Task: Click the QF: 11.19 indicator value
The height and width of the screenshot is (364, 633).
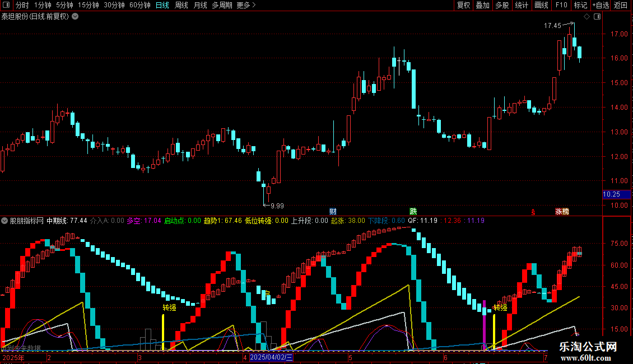Action: 423,221
